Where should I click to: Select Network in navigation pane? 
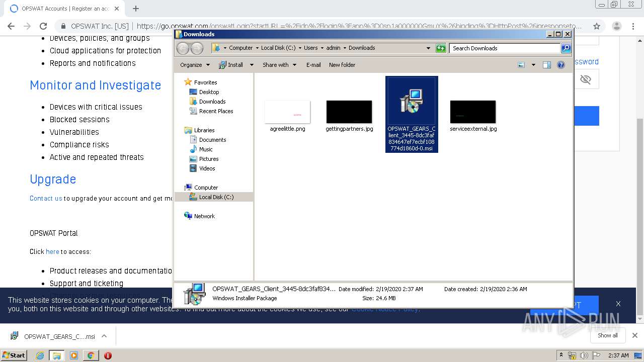pyautogui.click(x=200, y=216)
